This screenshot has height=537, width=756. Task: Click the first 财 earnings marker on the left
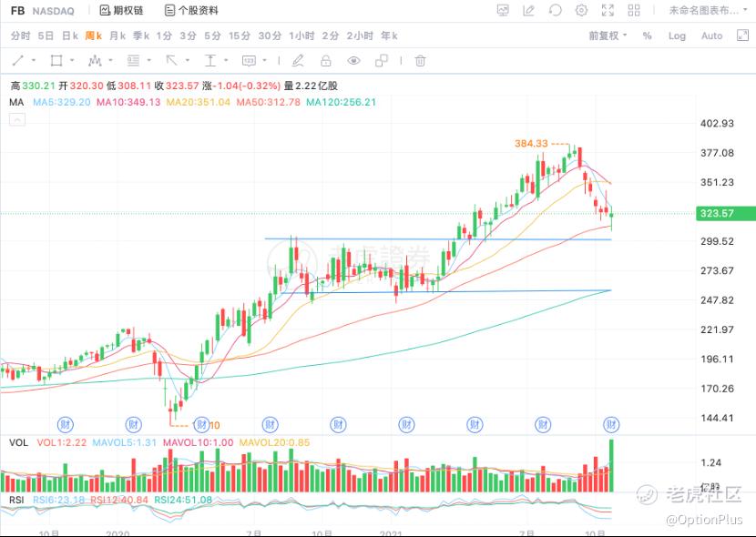[65, 424]
